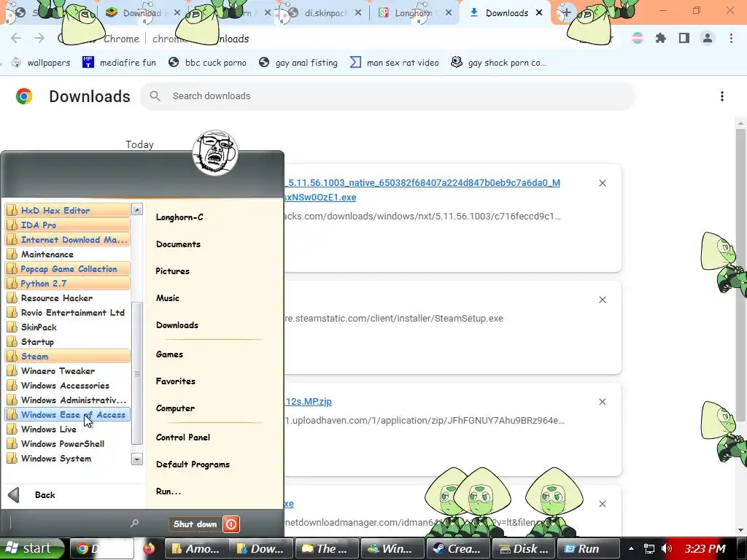The width and height of the screenshot is (747, 560).
Task: Open Default Programs from start menu
Action: pyautogui.click(x=193, y=464)
